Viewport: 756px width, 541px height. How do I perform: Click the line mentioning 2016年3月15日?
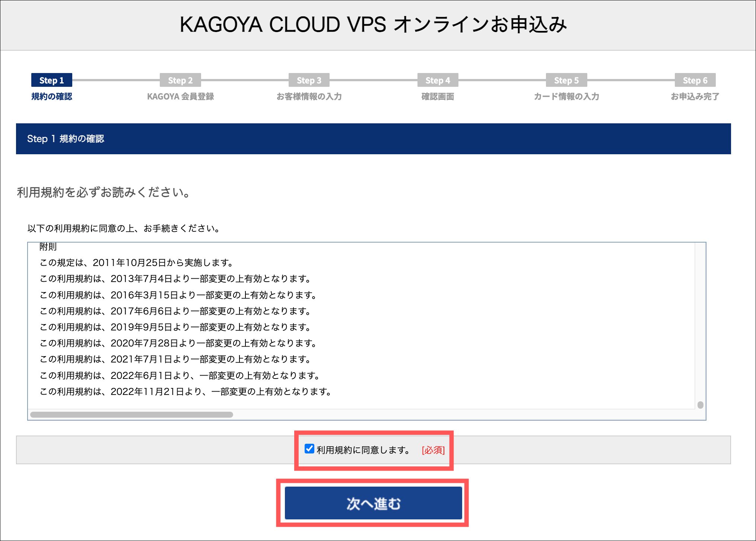(x=178, y=295)
